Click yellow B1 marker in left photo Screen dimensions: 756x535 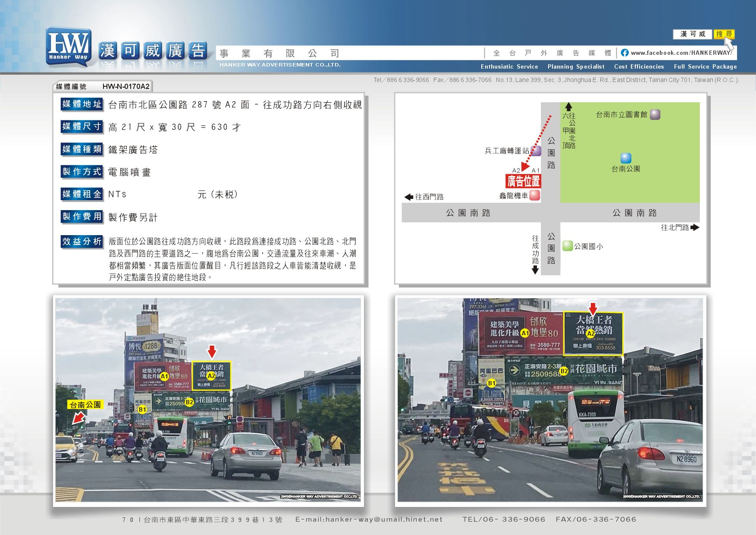pyautogui.click(x=142, y=409)
